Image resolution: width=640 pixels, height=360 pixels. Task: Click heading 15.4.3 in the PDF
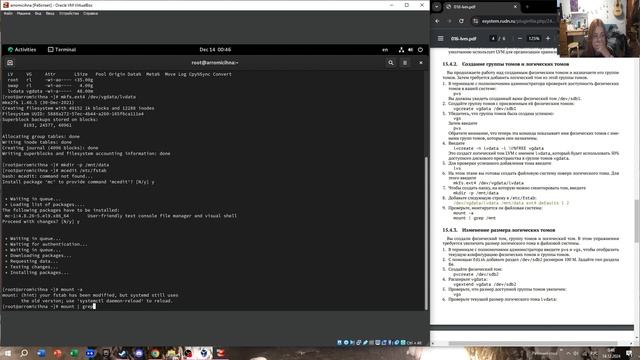499,230
